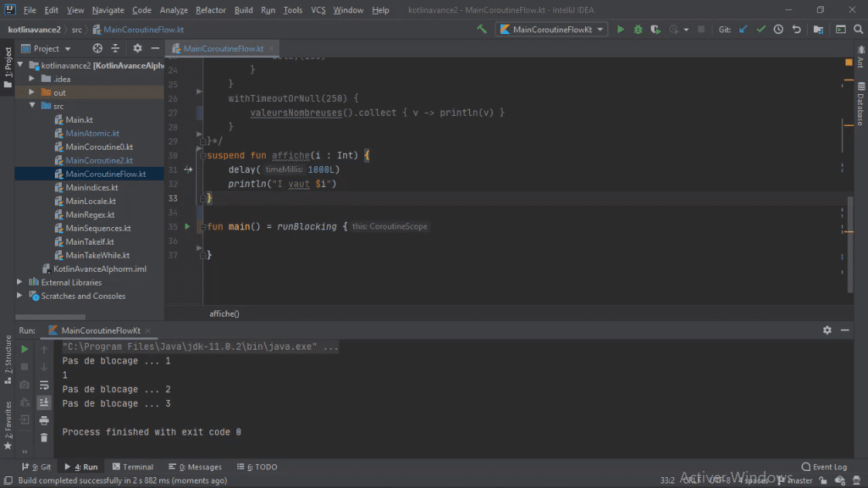Clear the Run console with the trash icon

point(44,436)
